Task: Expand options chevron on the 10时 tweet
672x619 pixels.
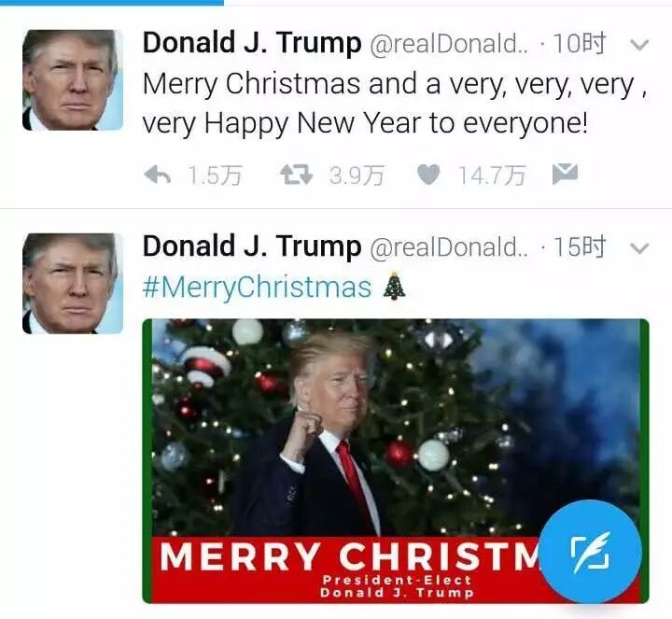Action: coord(639,45)
